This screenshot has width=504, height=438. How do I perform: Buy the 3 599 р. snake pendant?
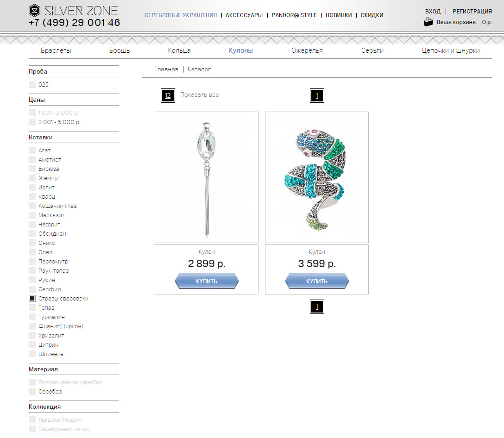coord(317,281)
